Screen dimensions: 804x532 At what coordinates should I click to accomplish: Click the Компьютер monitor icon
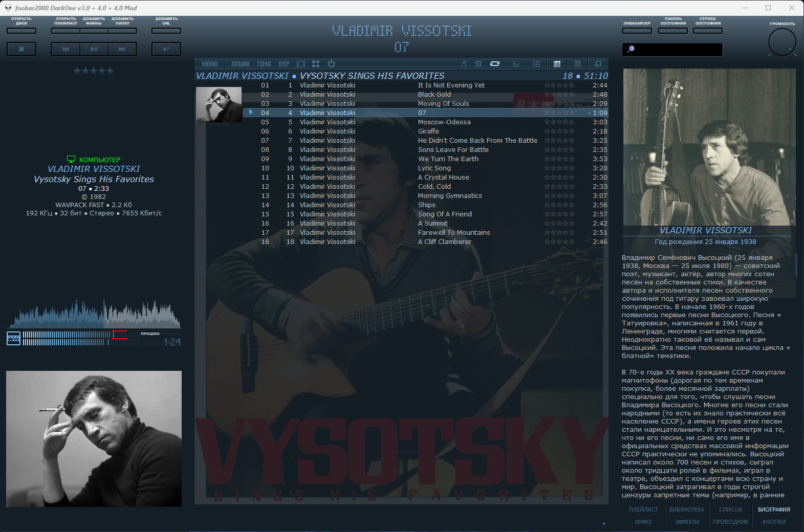tap(71, 159)
